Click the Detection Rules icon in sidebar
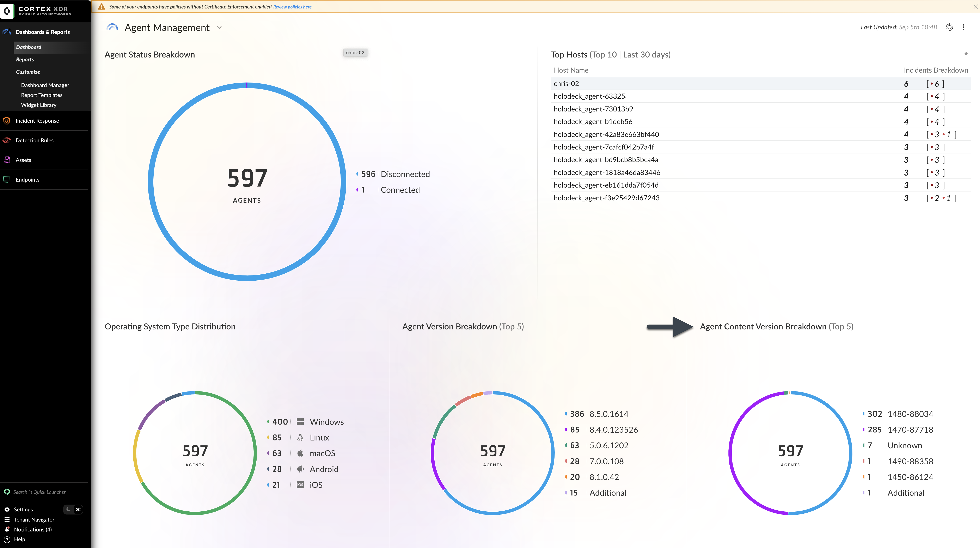Viewport: 980px width, 548px height. pyautogui.click(x=6, y=140)
